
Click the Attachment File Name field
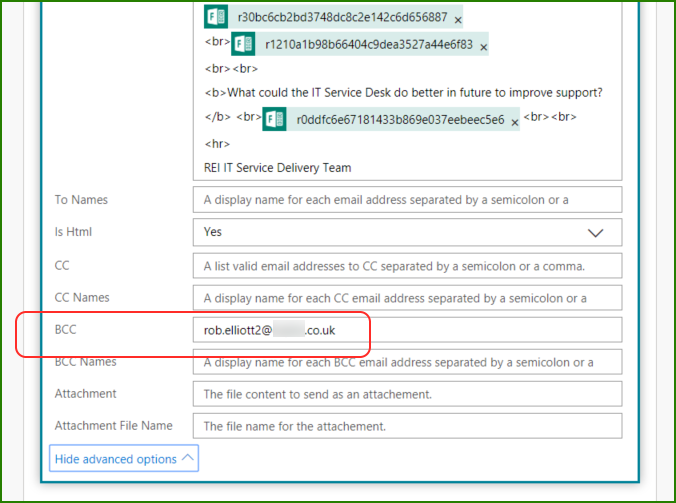pos(407,426)
